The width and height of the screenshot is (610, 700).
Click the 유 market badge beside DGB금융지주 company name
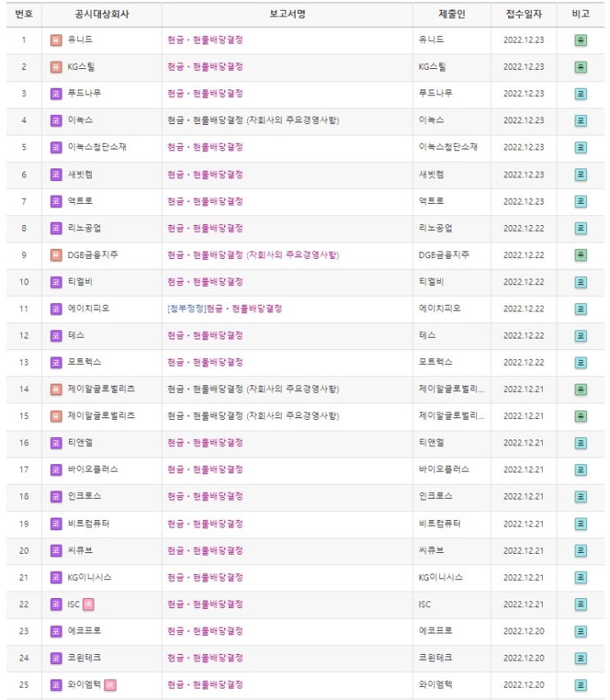pos(56,255)
